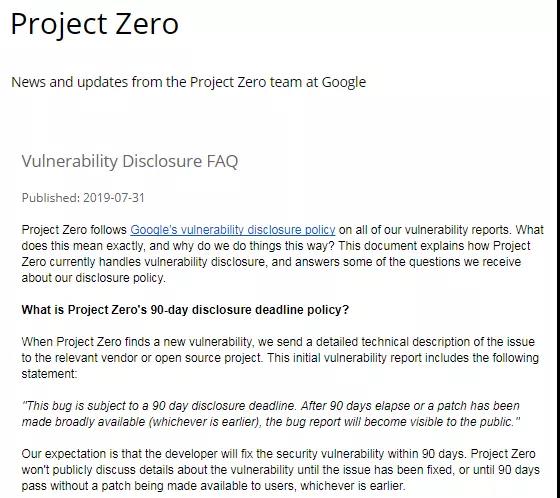The image size is (560, 498).
Task: Click the sentence starting "Our expectation is"
Action: click(244, 454)
